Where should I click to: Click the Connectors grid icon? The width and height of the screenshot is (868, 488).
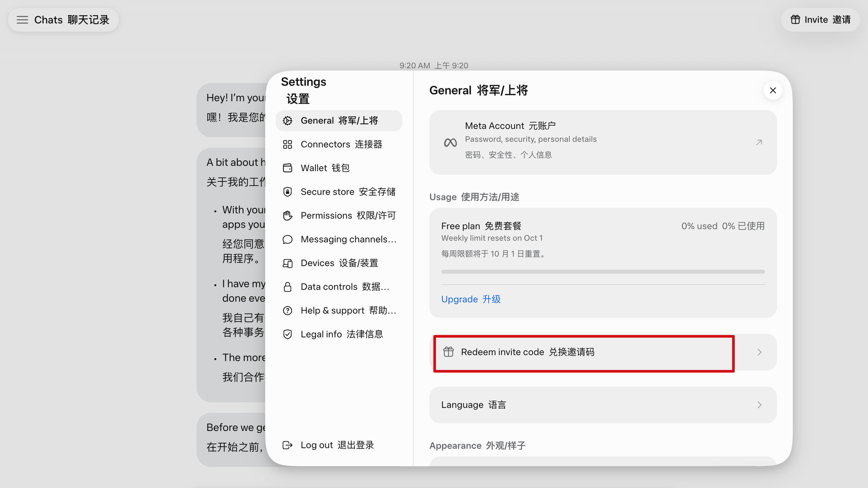point(288,144)
